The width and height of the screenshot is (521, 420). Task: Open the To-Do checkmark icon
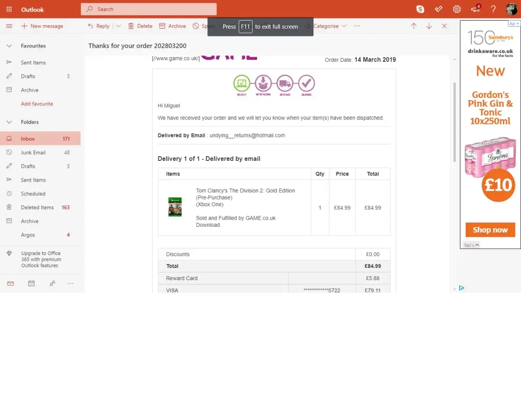[x=438, y=9]
